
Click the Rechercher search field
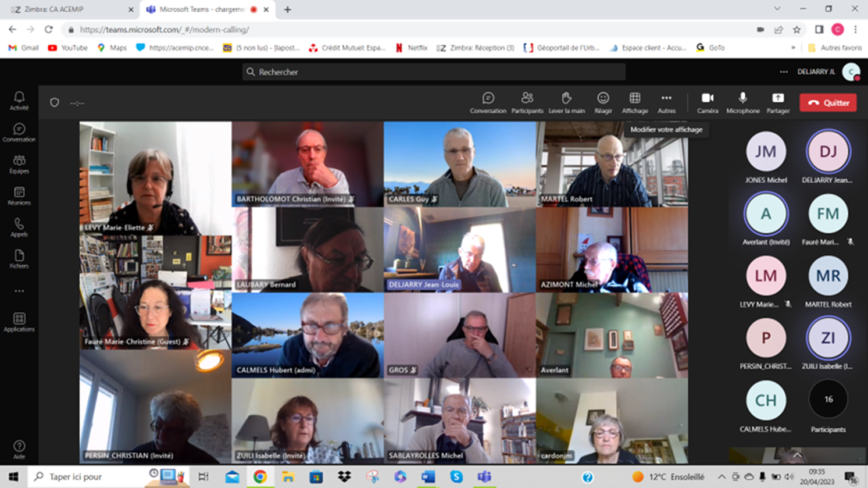click(x=433, y=72)
